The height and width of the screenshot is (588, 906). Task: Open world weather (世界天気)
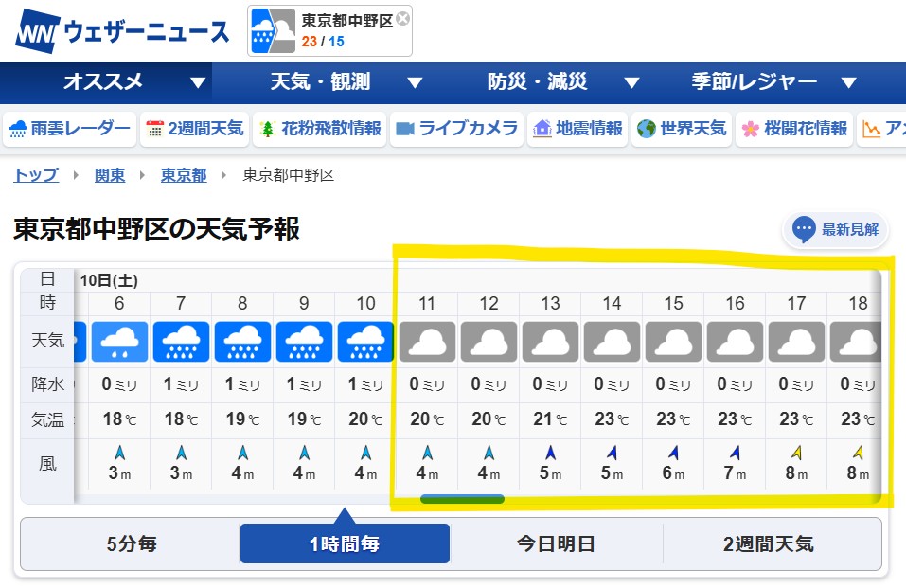(682, 129)
